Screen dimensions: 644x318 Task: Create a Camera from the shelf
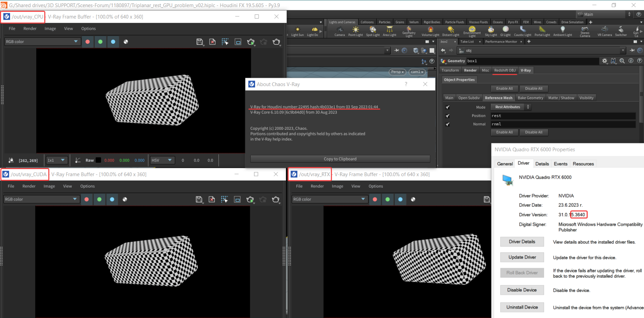[340, 31]
